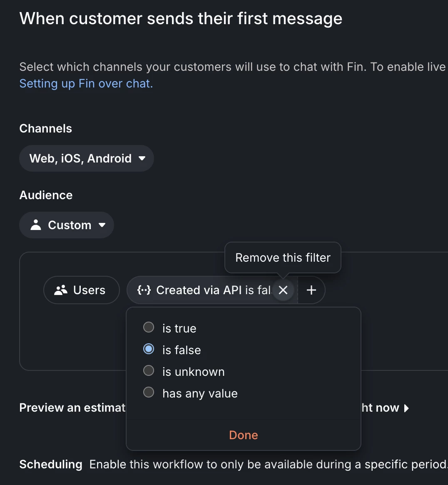The width and height of the screenshot is (448, 485).
Task: Click the Users filter pill
Action: click(82, 290)
